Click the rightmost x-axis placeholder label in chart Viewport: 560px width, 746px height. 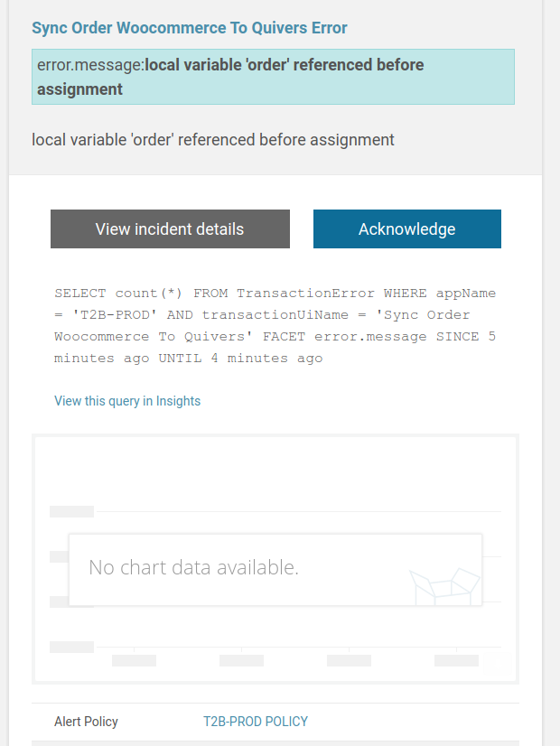pos(456,661)
